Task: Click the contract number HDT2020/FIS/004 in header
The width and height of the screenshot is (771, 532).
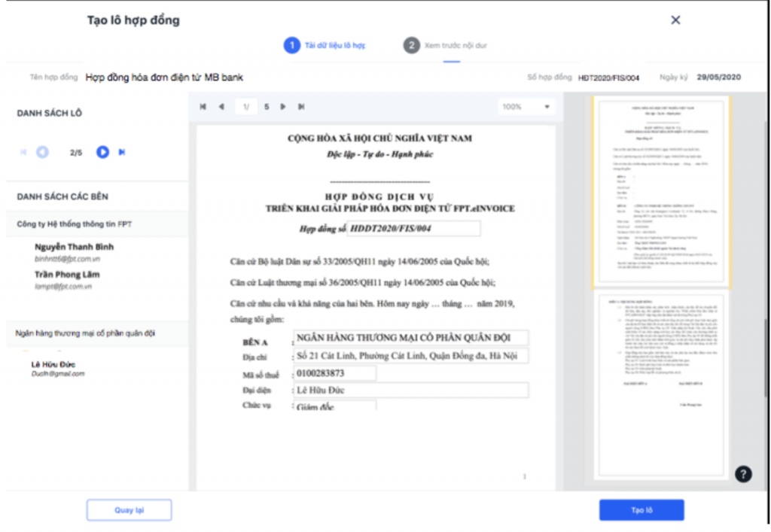Action: 608,78
